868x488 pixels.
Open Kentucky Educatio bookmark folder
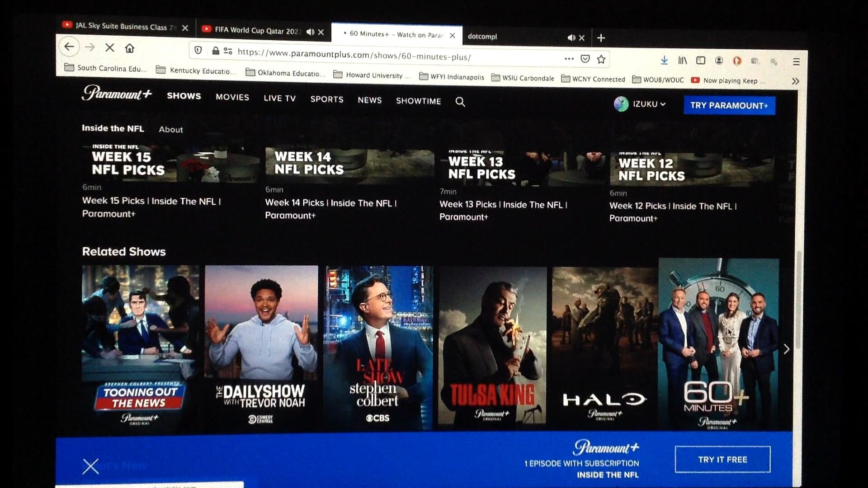(196, 70)
